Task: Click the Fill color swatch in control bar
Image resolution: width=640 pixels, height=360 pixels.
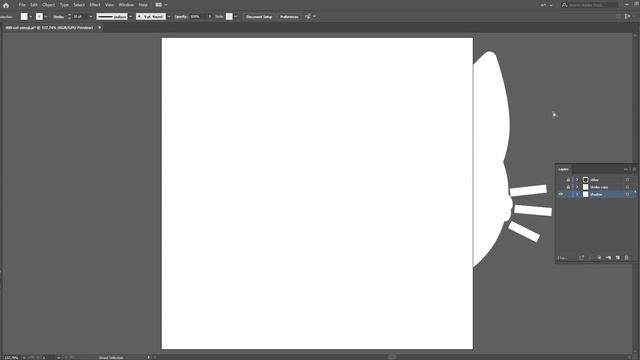Action: point(24,16)
